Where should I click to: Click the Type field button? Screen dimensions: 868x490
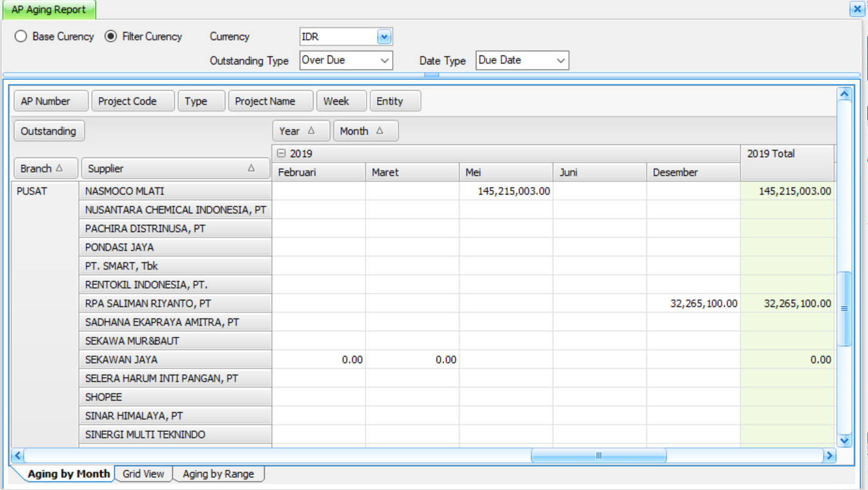coord(202,101)
